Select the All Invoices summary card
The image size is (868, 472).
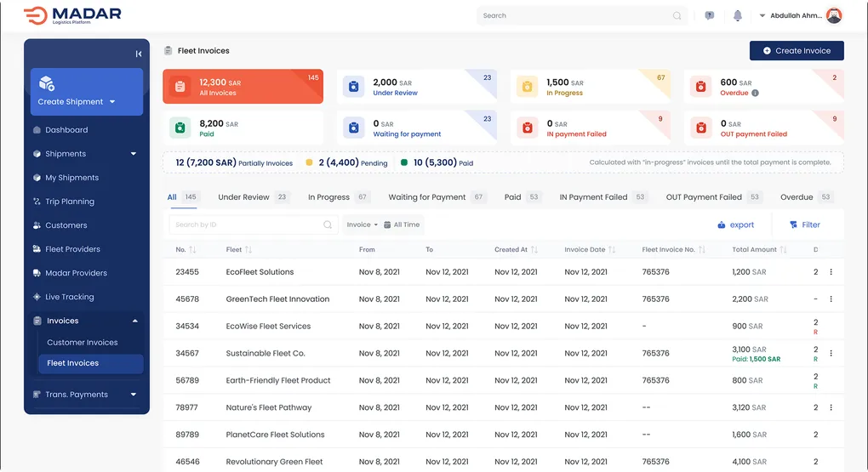(x=243, y=87)
